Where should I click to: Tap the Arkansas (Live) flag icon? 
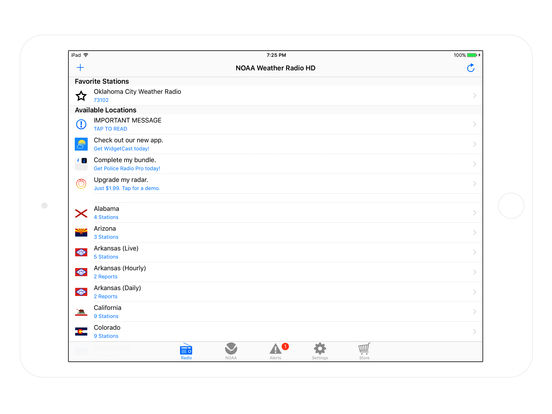click(x=81, y=252)
